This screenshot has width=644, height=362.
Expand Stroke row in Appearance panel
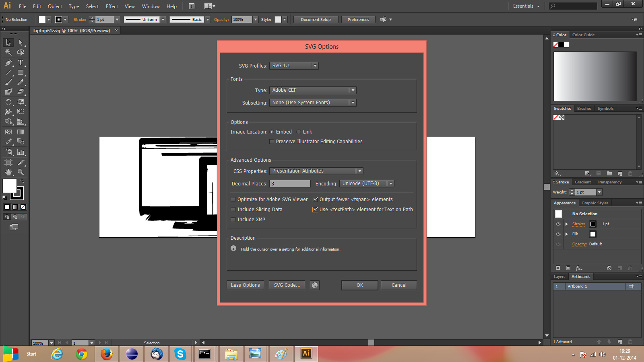click(x=567, y=224)
